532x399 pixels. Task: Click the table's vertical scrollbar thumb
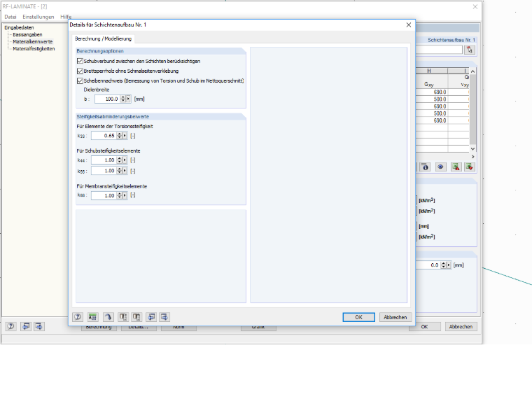click(x=472, y=111)
